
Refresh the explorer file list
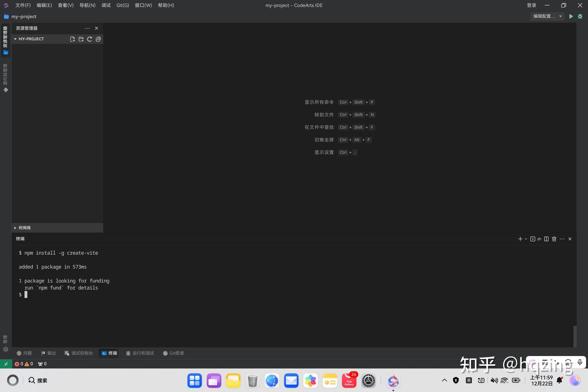89,39
